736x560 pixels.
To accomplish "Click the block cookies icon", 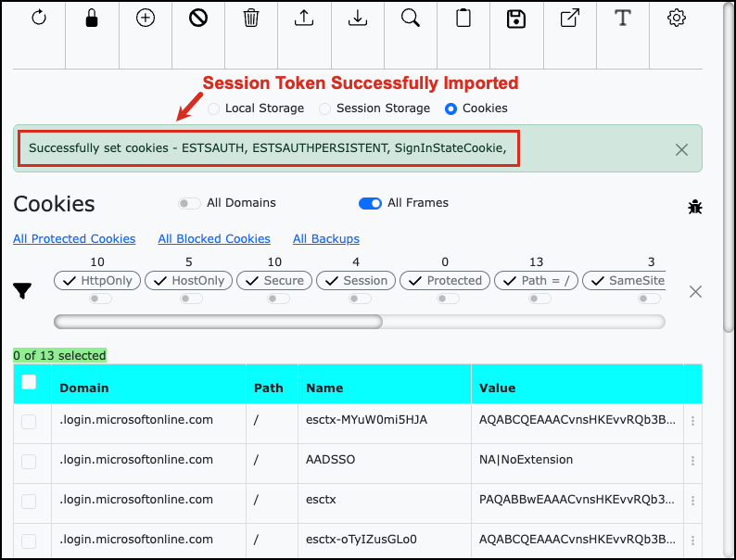I will pyautogui.click(x=198, y=19).
